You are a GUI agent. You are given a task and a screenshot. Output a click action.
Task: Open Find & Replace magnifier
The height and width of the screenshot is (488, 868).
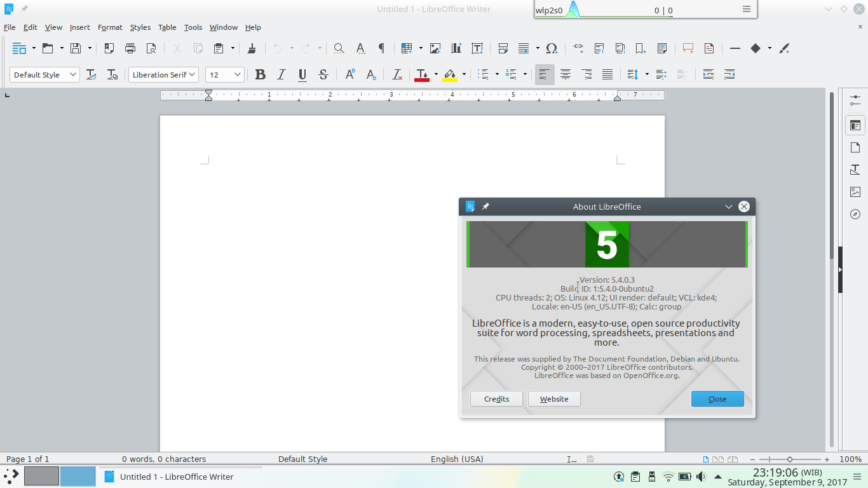pos(339,48)
